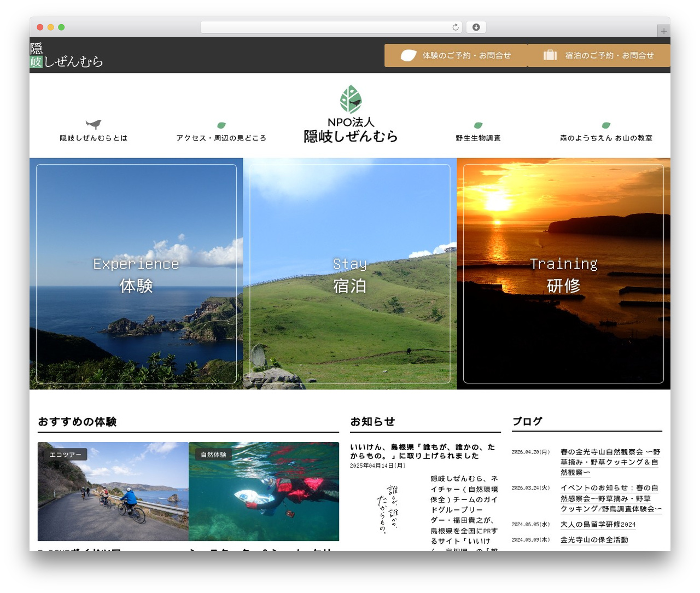Open アクセス・周辺の見どころ menu item
The width and height of the screenshot is (700, 593).
coord(221,138)
